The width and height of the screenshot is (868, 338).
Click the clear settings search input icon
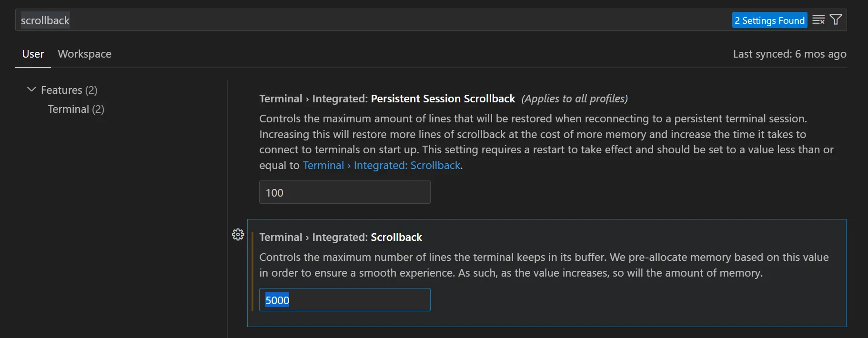(818, 20)
